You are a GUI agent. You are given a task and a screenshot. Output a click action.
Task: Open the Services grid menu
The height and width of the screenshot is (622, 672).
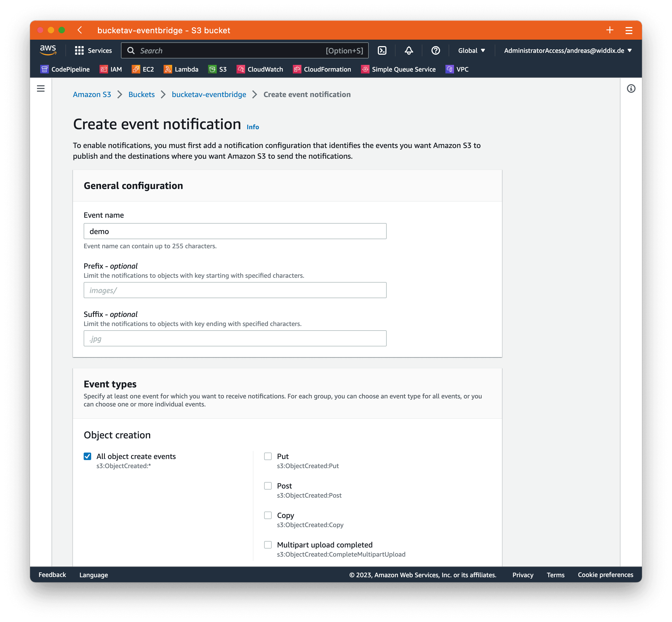point(93,50)
